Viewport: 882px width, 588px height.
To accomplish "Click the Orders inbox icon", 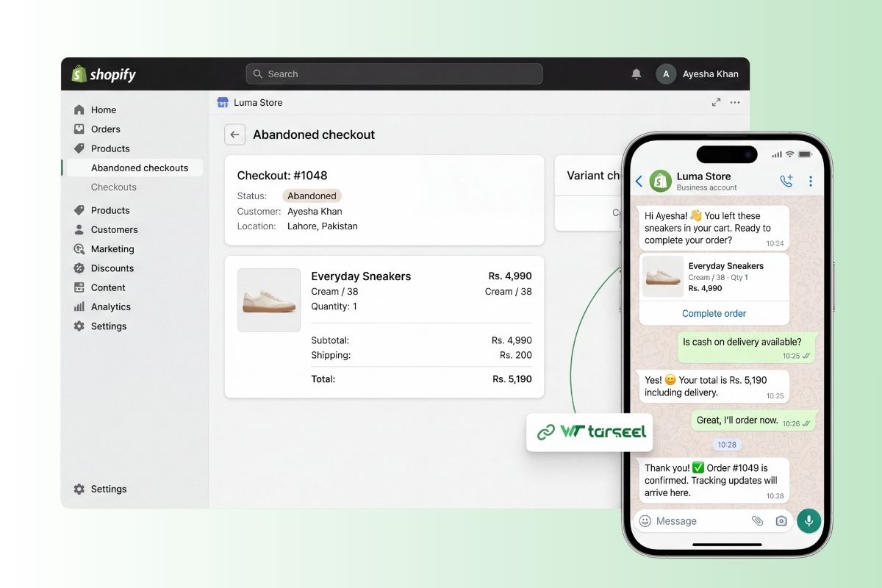I will (79, 129).
